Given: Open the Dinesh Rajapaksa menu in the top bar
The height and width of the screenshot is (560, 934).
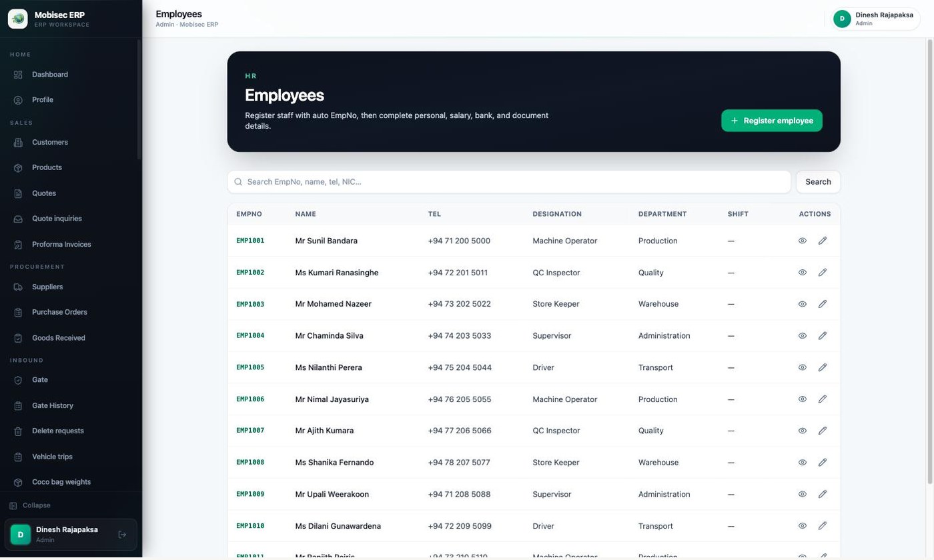Looking at the screenshot, I should (x=875, y=19).
